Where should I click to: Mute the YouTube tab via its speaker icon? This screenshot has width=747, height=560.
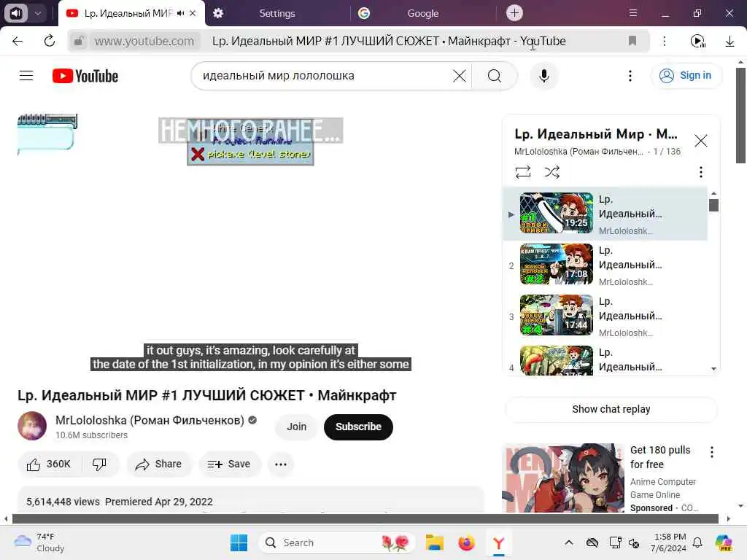click(x=181, y=13)
